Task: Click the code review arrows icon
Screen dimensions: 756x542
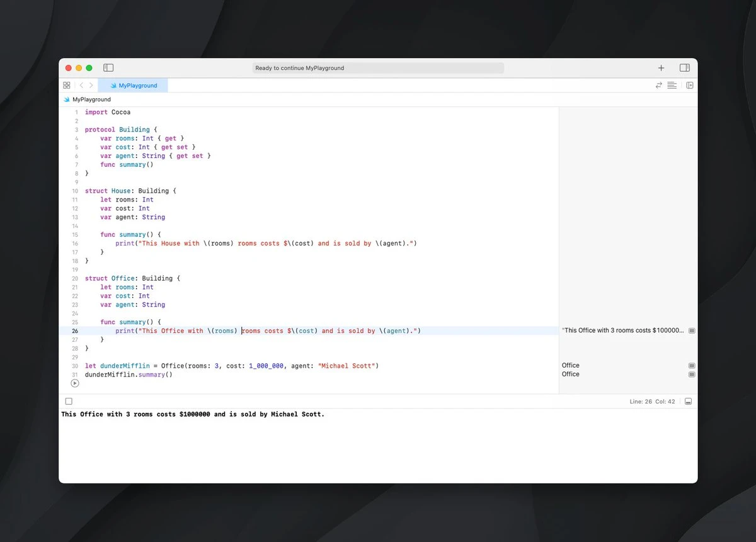Action: (x=659, y=85)
